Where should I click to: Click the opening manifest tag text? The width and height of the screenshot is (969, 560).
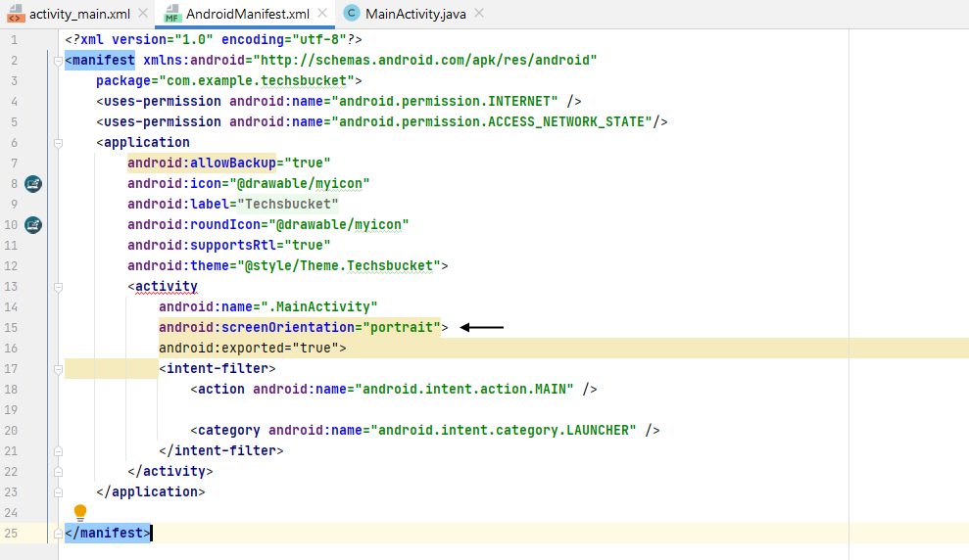pos(100,60)
